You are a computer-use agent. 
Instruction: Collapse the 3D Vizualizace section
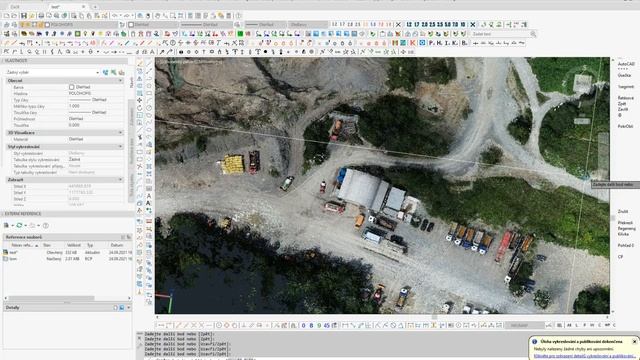[120, 133]
